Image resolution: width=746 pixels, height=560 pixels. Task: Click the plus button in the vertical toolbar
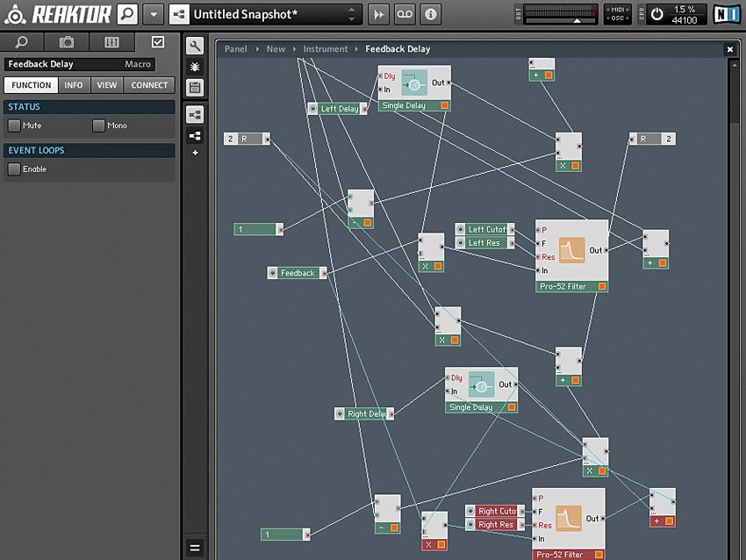(x=194, y=154)
